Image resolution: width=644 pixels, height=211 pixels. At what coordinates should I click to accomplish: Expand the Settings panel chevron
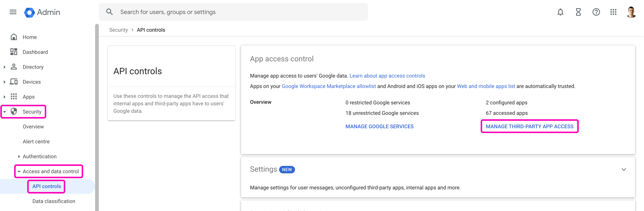click(x=623, y=170)
